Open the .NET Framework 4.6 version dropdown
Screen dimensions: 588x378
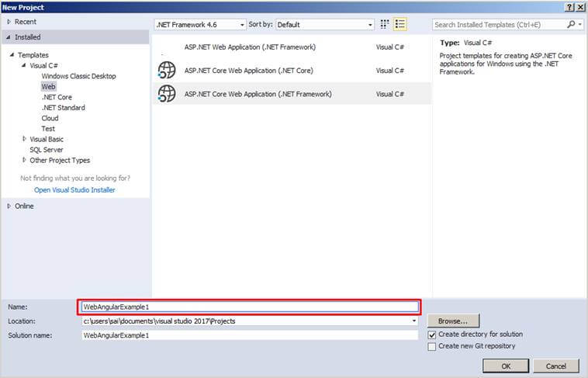click(x=200, y=25)
